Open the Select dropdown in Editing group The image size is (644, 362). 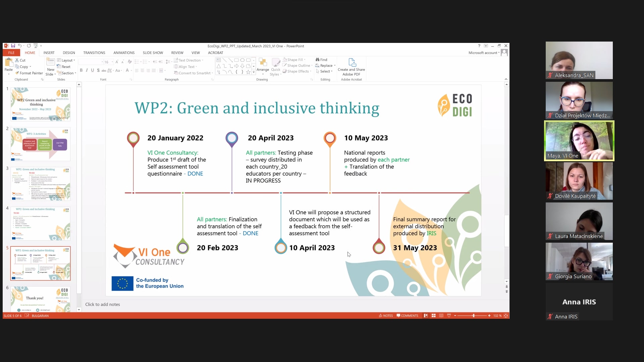[x=324, y=71]
